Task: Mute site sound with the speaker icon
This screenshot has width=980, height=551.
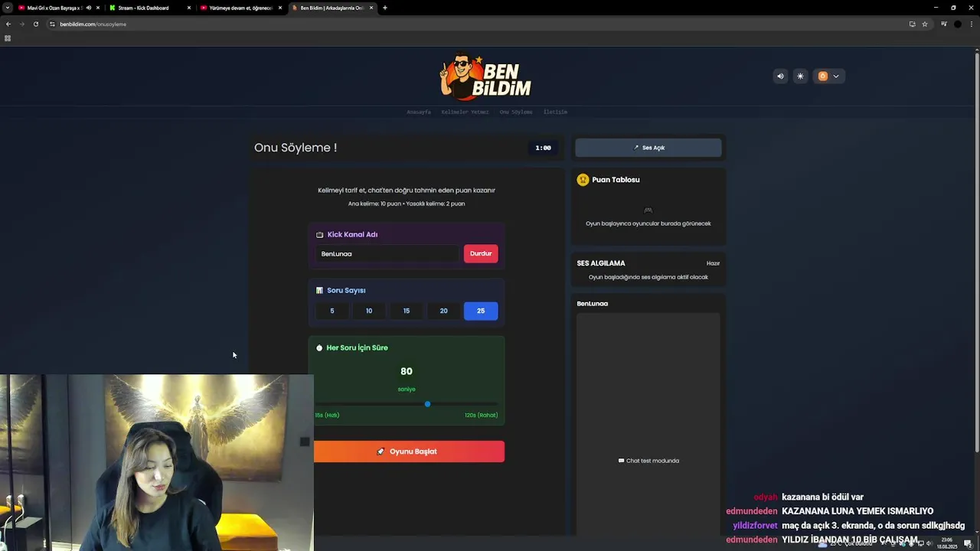Action: [x=780, y=76]
